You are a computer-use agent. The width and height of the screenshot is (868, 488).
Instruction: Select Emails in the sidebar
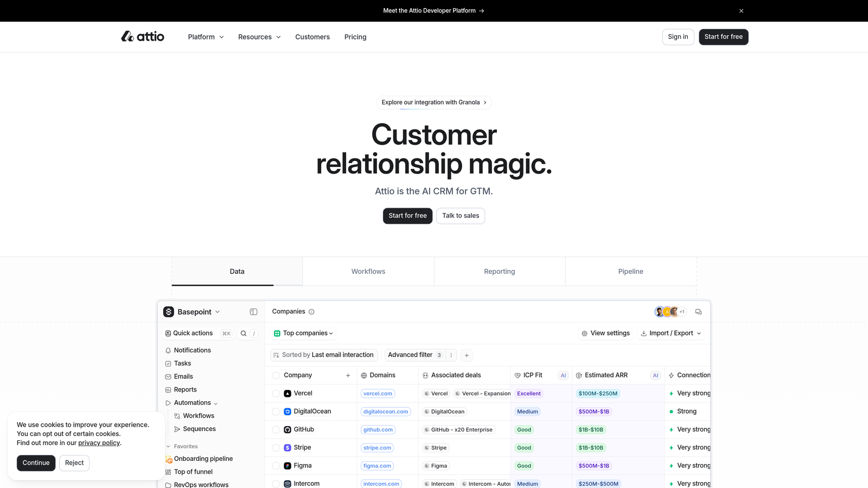click(x=184, y=376)
